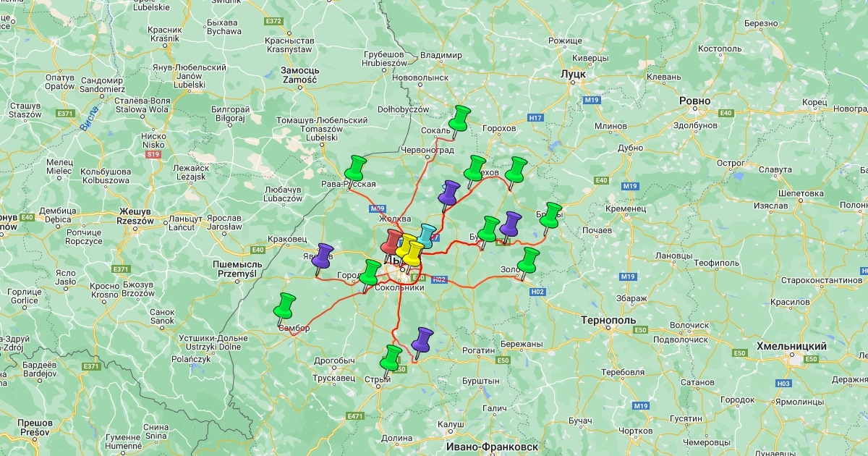Screen dimensions: 868x456
Task: Click the green pushpin at Рава-Русская
Action: point(355,167)
